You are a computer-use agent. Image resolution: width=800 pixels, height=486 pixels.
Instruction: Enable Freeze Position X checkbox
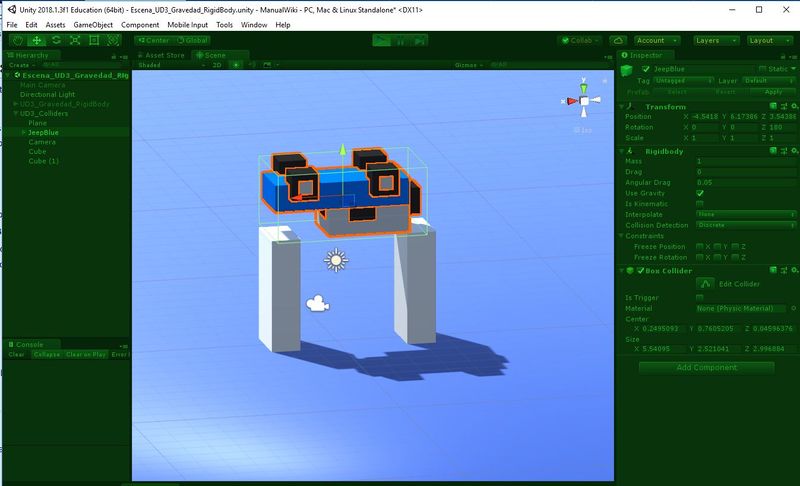click(699, 246)
